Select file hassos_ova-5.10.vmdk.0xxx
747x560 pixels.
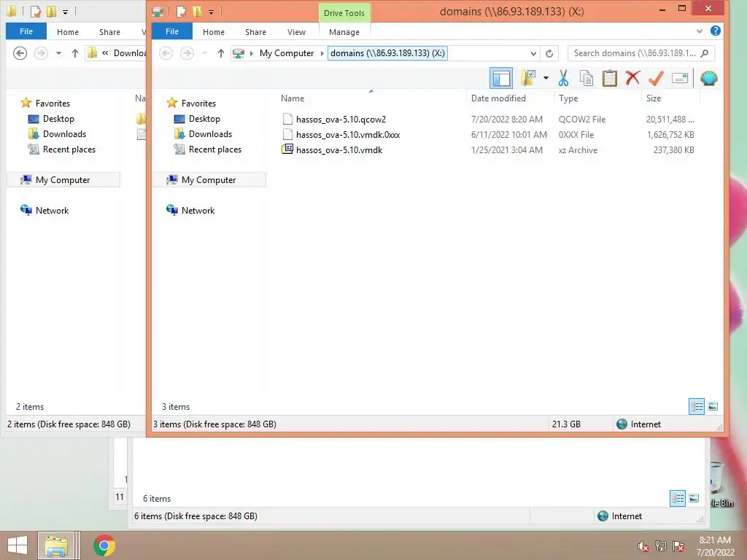(x=348, y=135)
